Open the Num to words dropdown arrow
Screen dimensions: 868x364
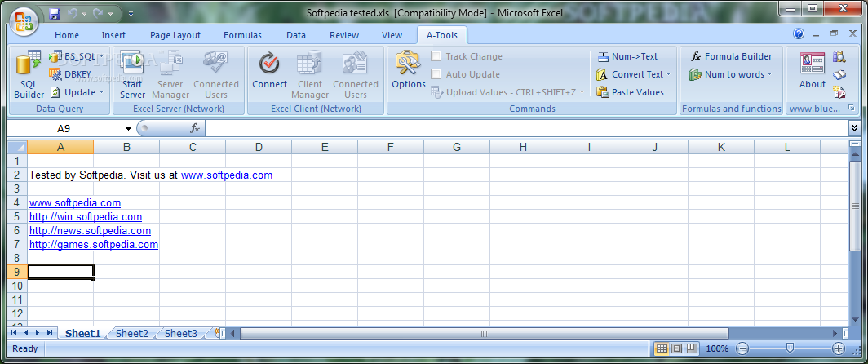(x=769, y=74)
